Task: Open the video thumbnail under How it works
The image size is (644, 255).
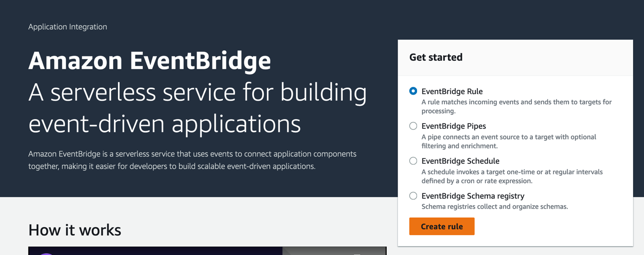Action: pyautogui.click(x=207, y=251)
